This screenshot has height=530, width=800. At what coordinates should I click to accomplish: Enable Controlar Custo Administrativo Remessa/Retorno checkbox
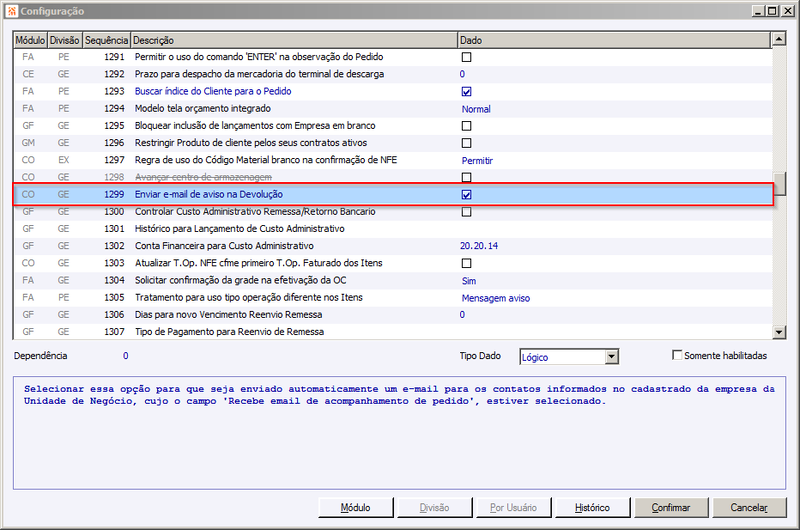point(466,212)
